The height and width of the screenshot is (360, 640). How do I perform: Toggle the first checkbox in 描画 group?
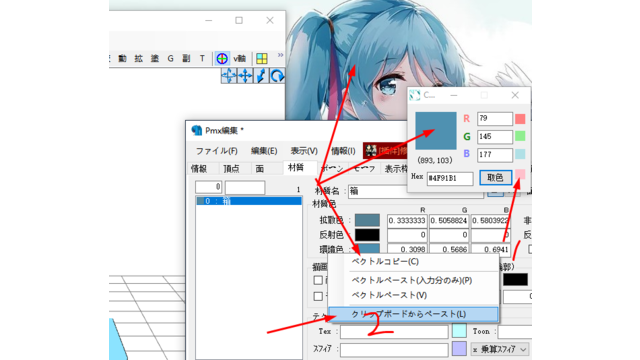tap(318, 280)
